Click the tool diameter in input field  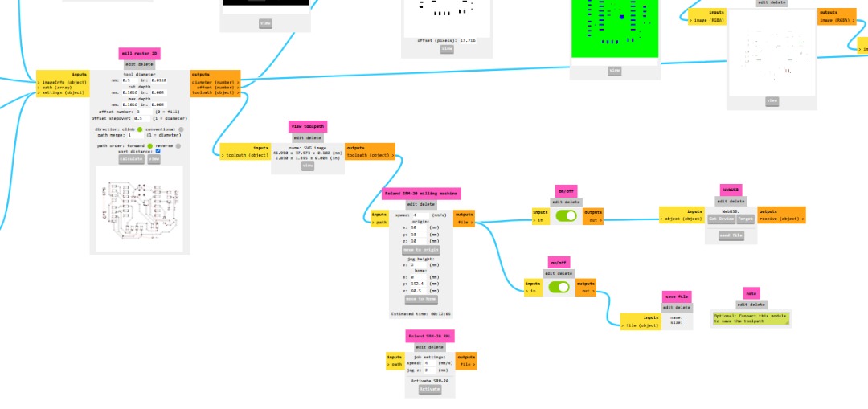click(x=158, y=80)
